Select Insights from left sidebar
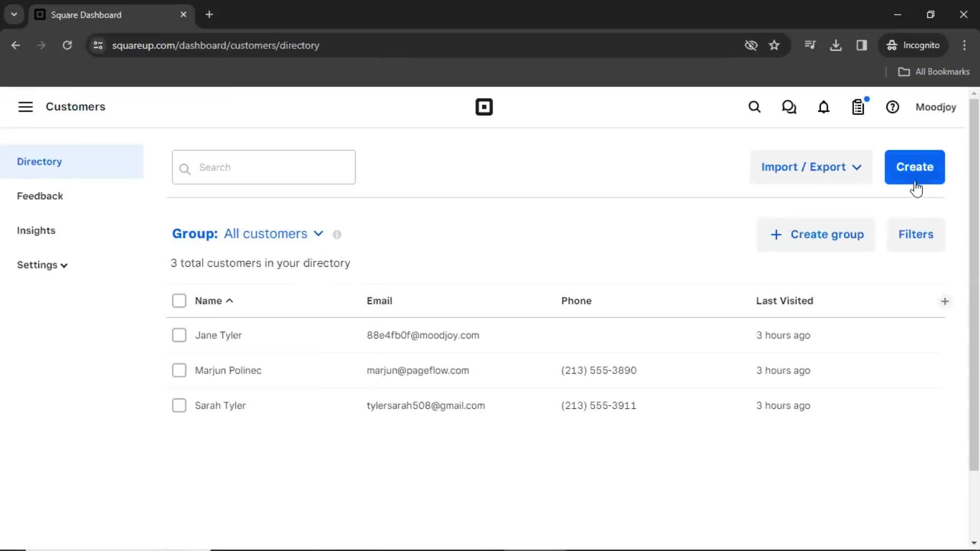Image resolution: width=980 pixels, height=551 pixels. [x=36, y=230]
